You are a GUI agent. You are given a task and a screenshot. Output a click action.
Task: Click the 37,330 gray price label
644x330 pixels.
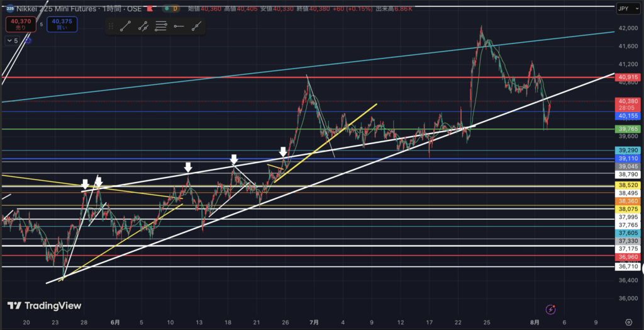[x=628, y=241]
